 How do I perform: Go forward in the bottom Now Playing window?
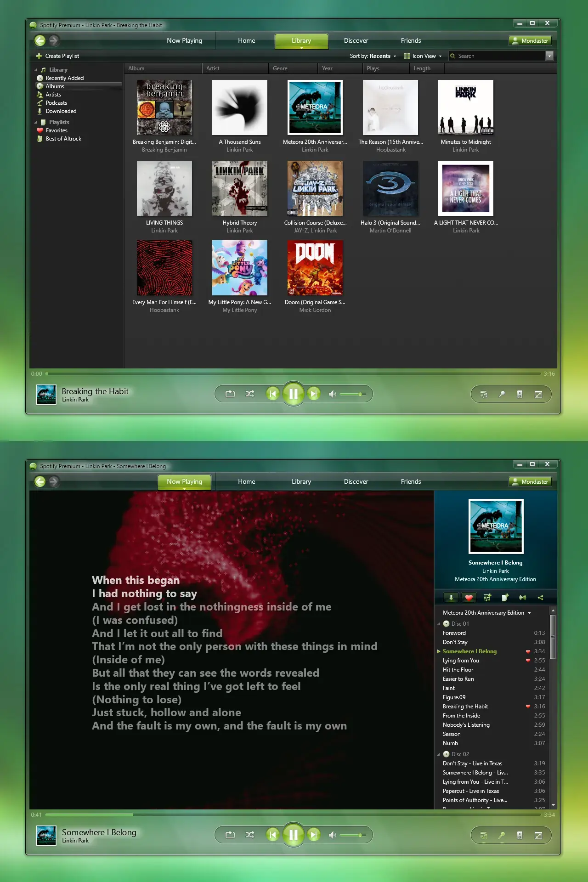[x=54, y=481]
